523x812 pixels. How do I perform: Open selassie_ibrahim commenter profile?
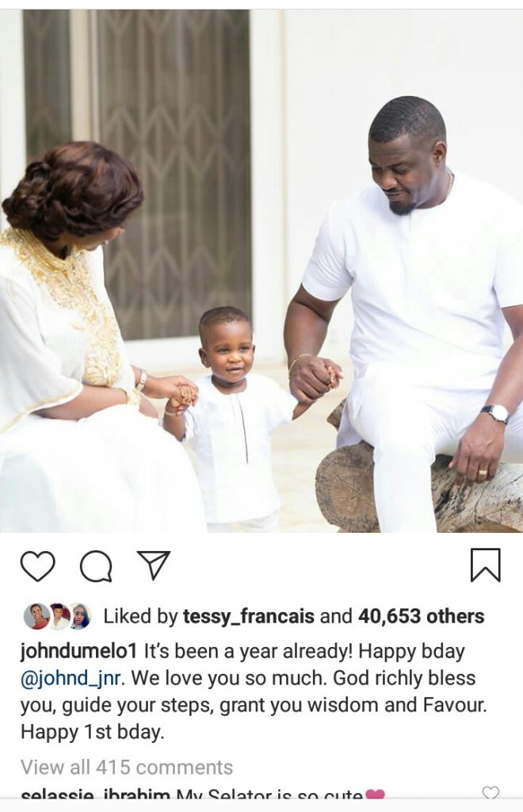(96, 795)
